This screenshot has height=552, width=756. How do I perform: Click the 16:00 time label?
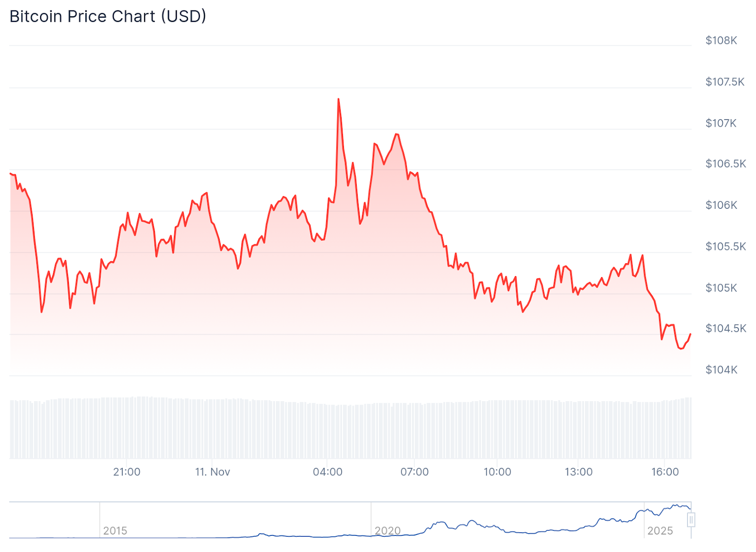tap(665, 472)
